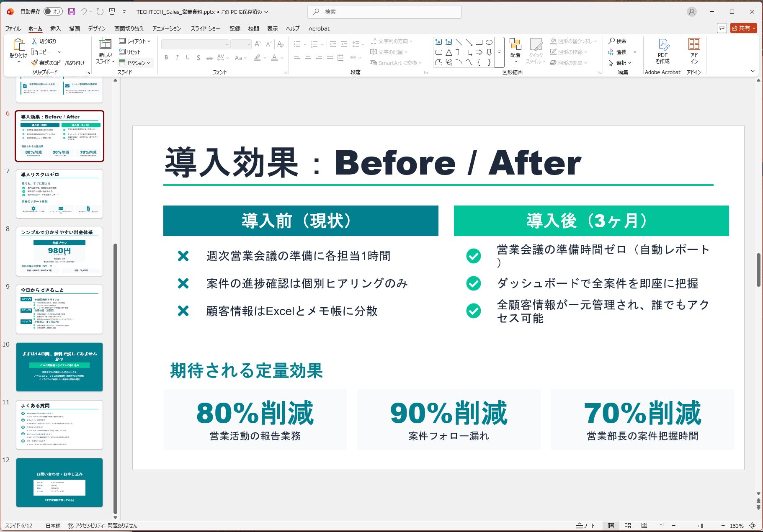Click the Redo arrow in title bar
The height and width of the screenshot is (532, 763).
pos(100,12)
